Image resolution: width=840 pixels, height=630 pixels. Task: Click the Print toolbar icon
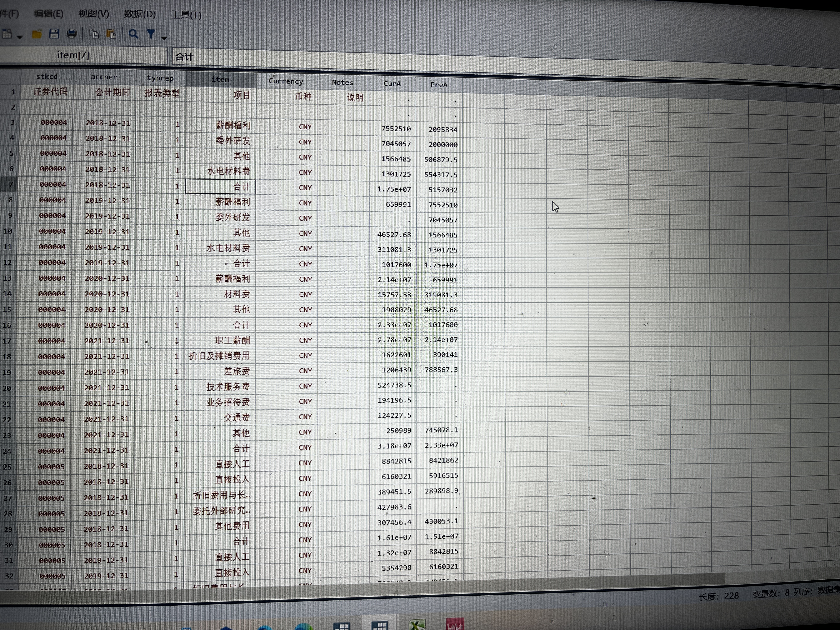[71, 34]
